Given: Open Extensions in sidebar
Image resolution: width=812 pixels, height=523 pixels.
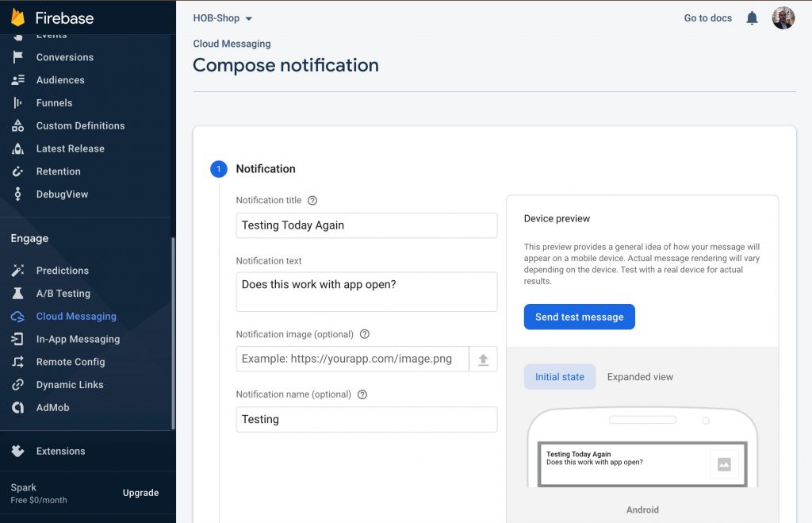Looking at the screenshot, I should pos(60,451).
